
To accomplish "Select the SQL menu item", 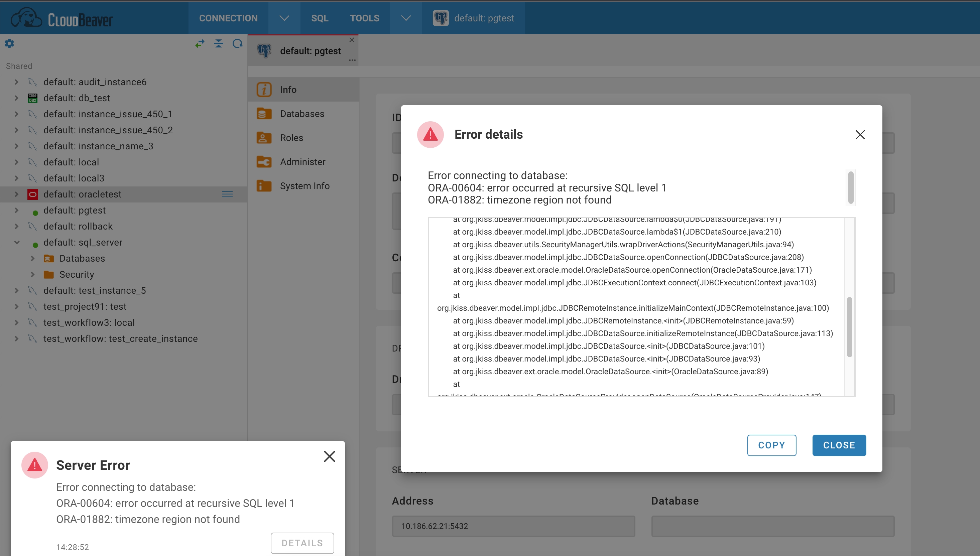I will [x=320, y=18].
